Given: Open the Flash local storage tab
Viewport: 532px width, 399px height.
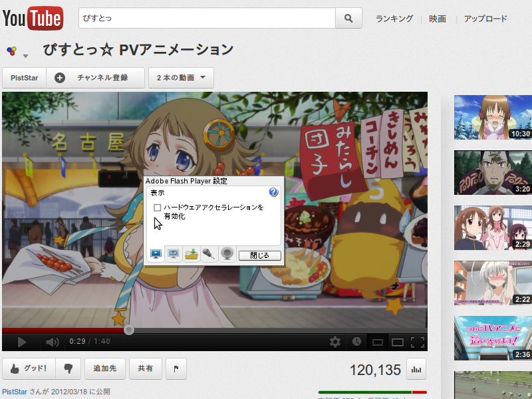Looking at the screenshot, I should pos(192,253).
